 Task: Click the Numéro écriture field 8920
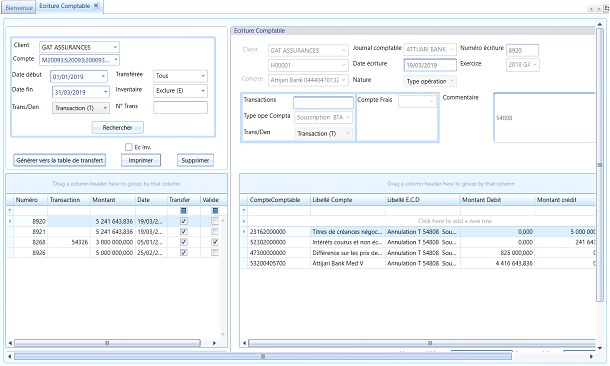pos(522,50)
